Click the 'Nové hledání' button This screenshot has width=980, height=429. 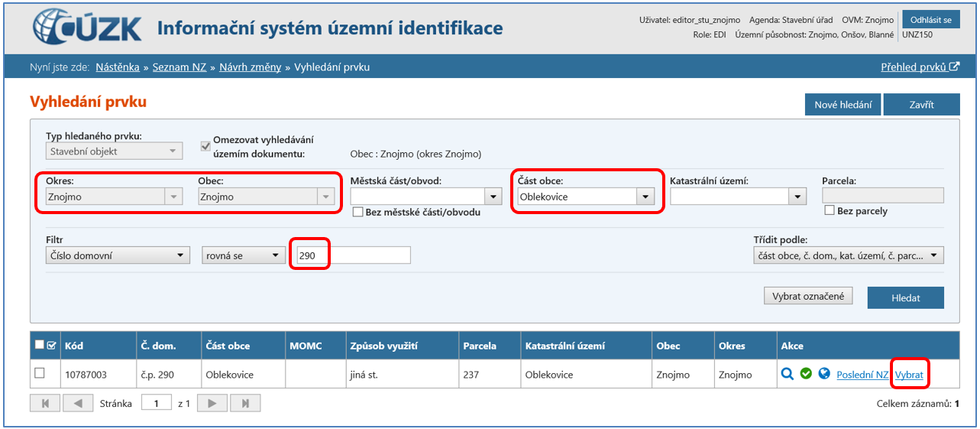pos(843,105)
